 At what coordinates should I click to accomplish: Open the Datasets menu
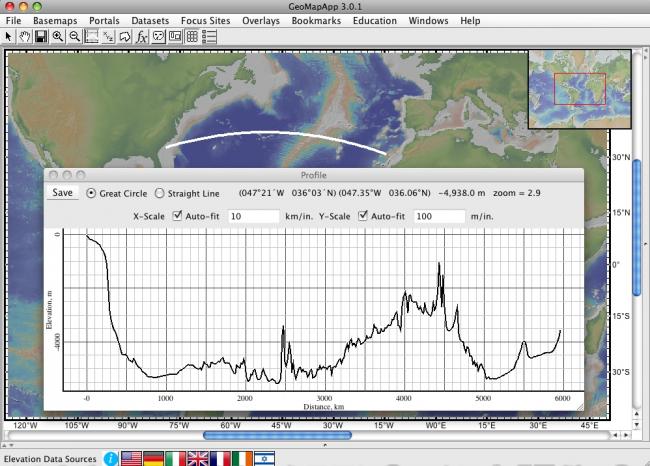click(150, 20)
